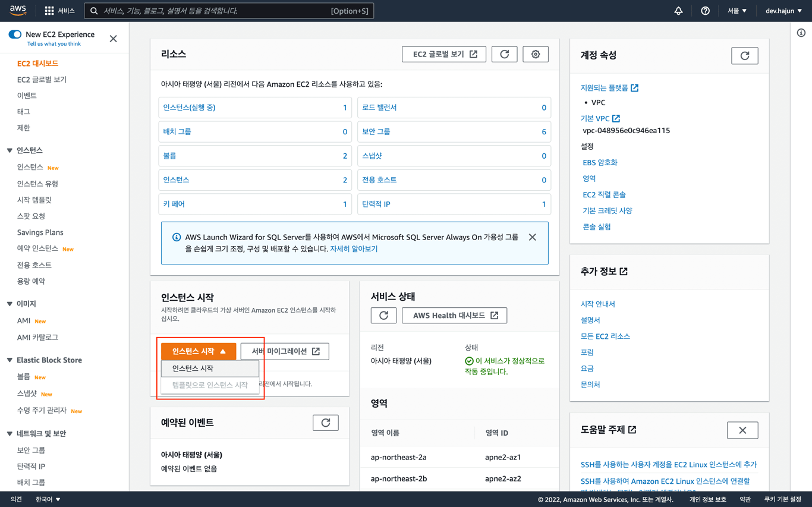This screenshot has width=812, height=507.
Task: Open the 탄력적 IP resource link
Action: [x=376, y=204]
